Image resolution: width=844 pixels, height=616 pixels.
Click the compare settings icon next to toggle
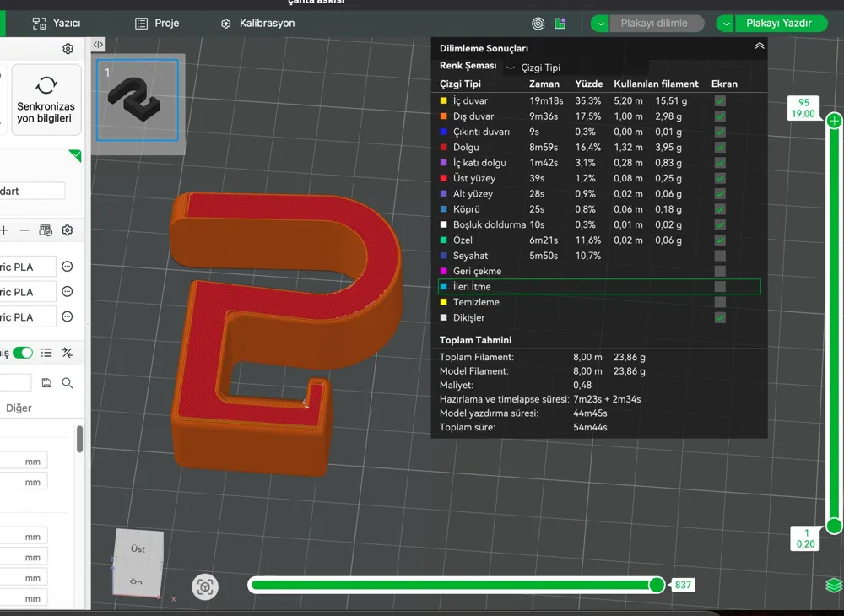point(68,353)
